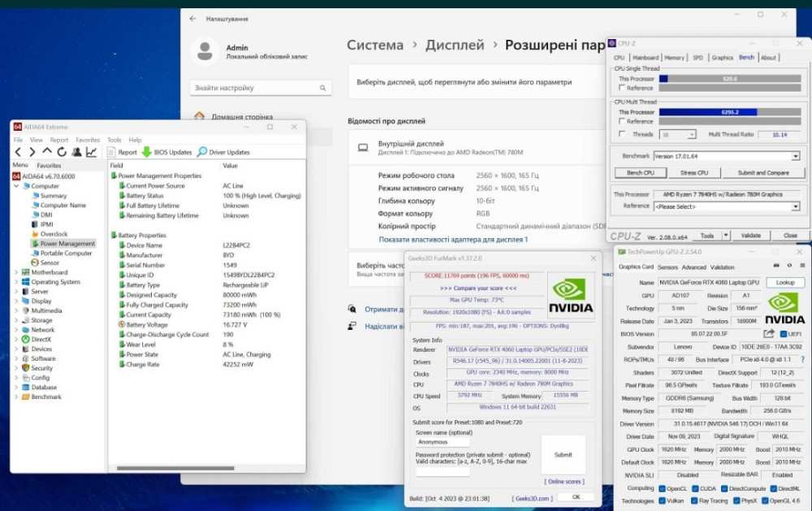Image resolution: width=812 pixels, height=511 pixels.
Task: Click the forward navigation arrow in AIDA64
Action: click(x=33, y=151)
